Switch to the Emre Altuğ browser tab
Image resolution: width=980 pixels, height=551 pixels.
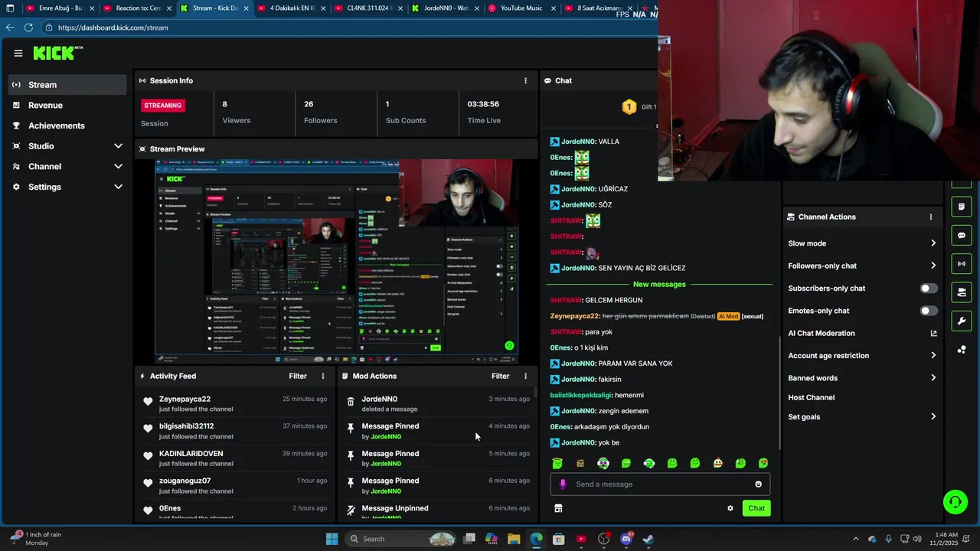[60, 8]
